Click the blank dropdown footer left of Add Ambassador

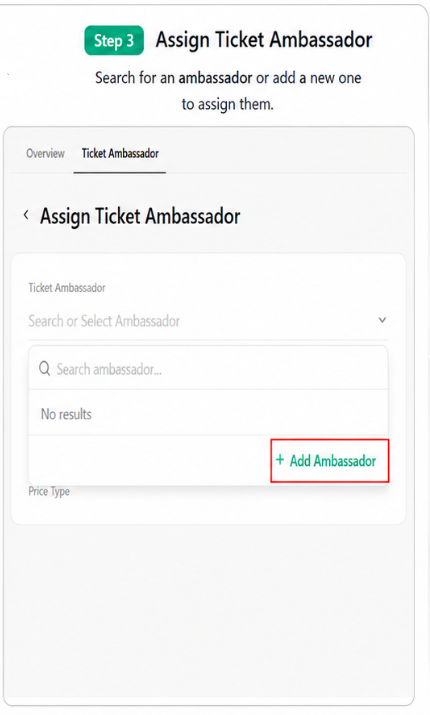coord(150,461)
